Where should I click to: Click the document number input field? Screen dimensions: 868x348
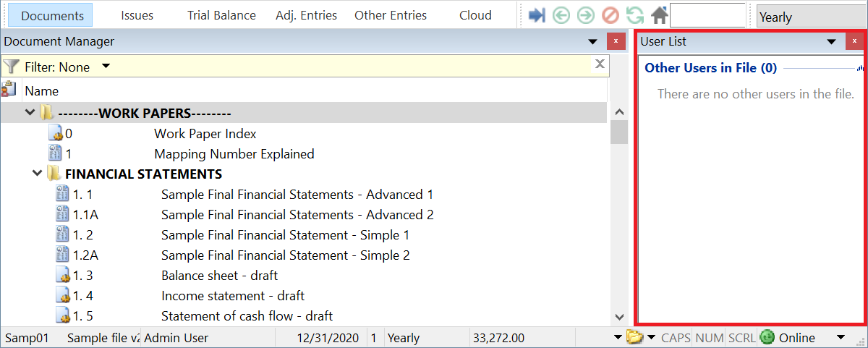point(707,15)
